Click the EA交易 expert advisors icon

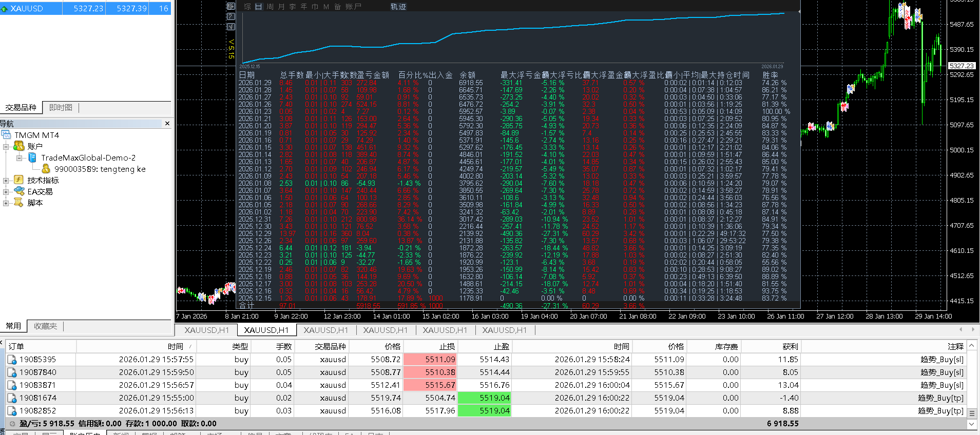[19, 191]
